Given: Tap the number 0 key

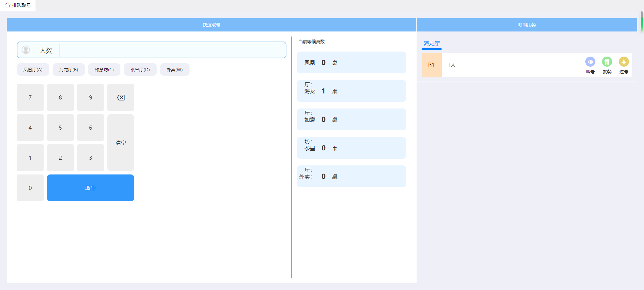Looking at the screenshot, I should (30, 188).
